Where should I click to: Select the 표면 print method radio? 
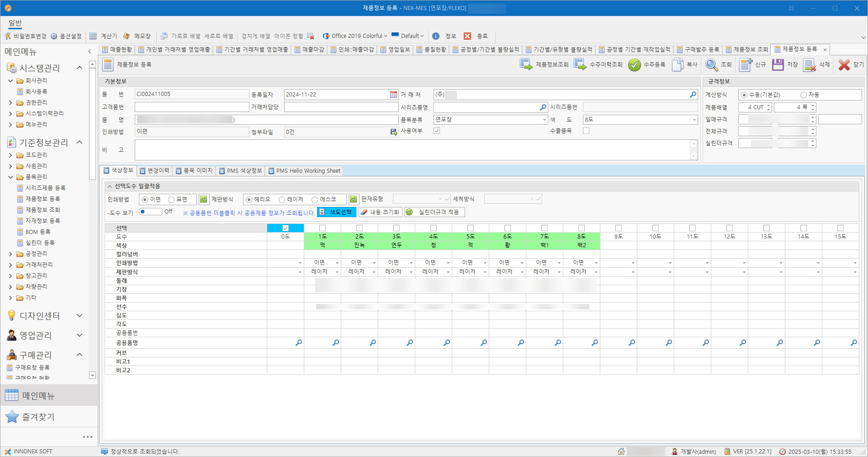pyautogui.click(x=171, y=200)
